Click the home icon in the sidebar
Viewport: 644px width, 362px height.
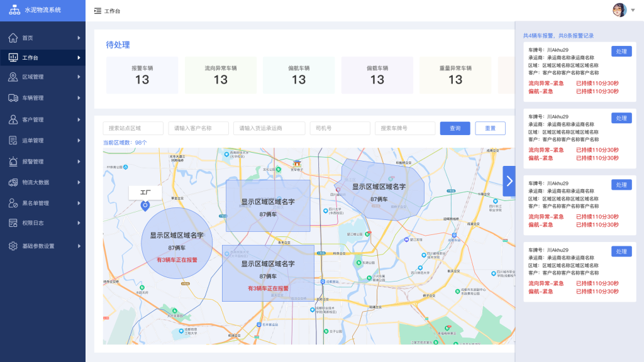[x=13, y=38]
